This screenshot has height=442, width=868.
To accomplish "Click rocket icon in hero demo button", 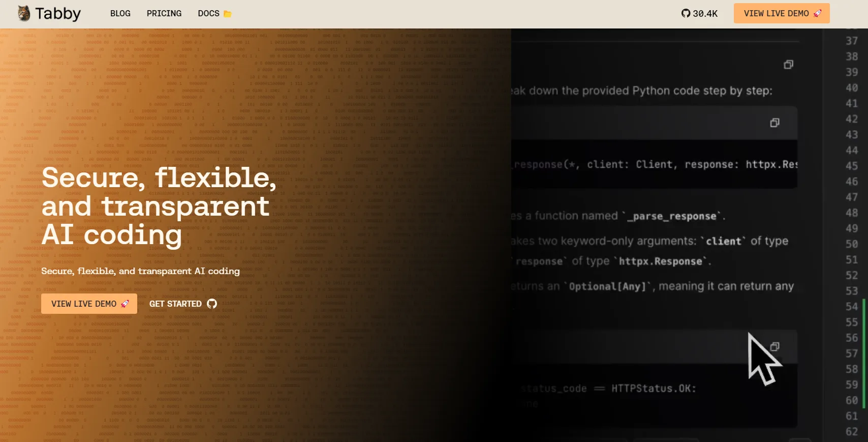I will tap(125, 304).
